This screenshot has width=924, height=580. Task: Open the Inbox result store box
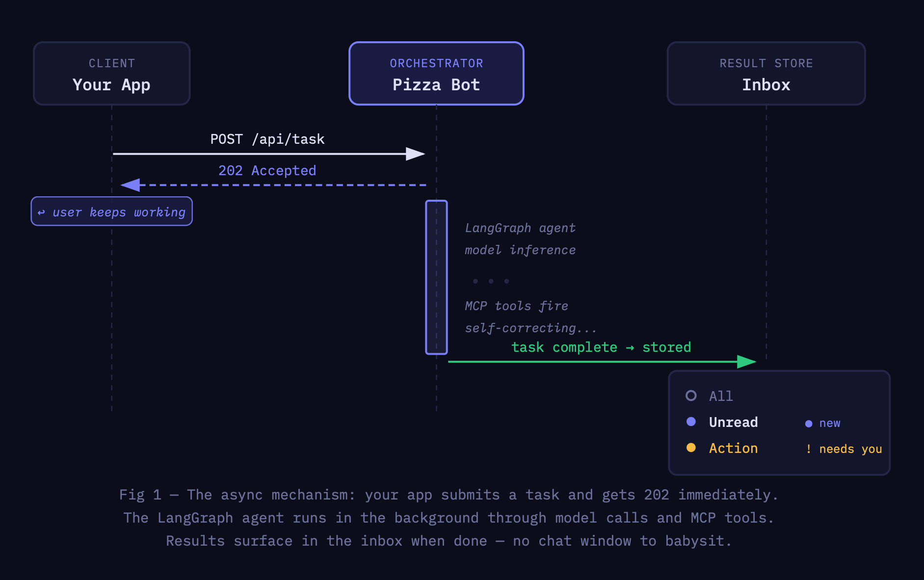click(x=766, y=73)
